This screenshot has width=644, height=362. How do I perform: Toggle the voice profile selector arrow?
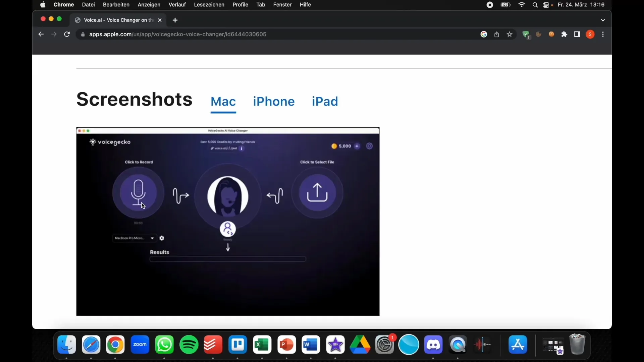228,247
